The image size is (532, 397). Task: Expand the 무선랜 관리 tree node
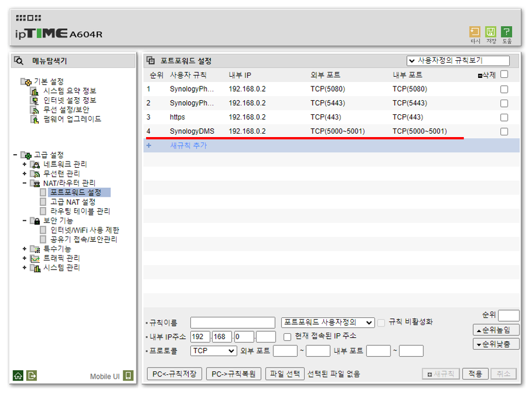coord(24,174)
